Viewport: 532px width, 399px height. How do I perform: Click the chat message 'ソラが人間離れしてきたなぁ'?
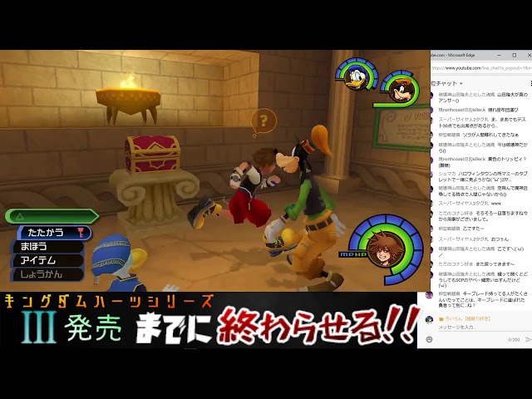tap(490, 135)
